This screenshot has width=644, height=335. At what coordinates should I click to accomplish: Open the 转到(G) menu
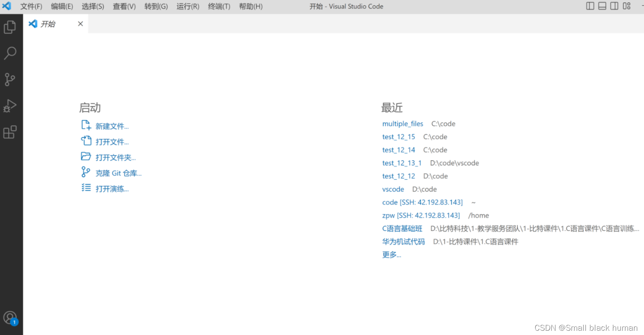pyautogui.click(x=156, y=6)
